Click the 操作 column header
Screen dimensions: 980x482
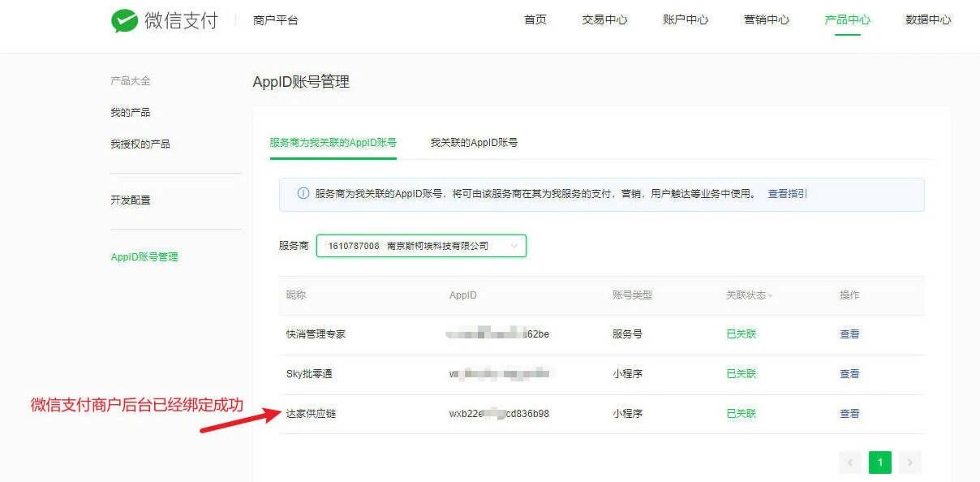(x=849, y=295)
